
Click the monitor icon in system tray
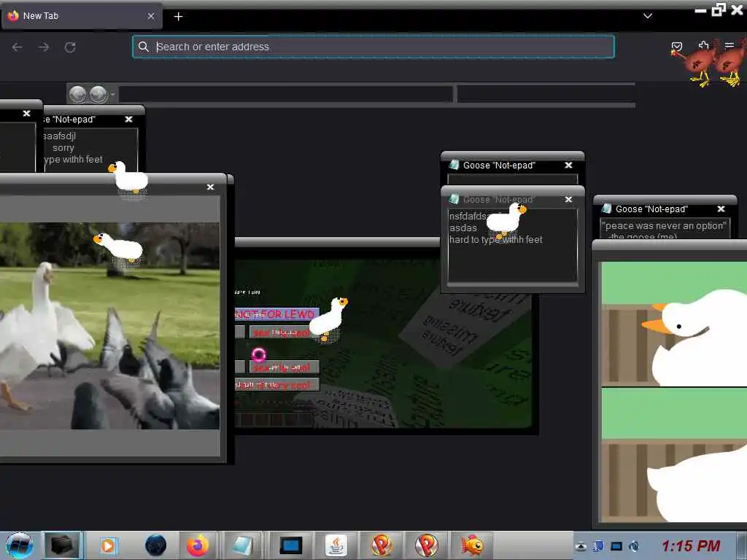(616, 546)
